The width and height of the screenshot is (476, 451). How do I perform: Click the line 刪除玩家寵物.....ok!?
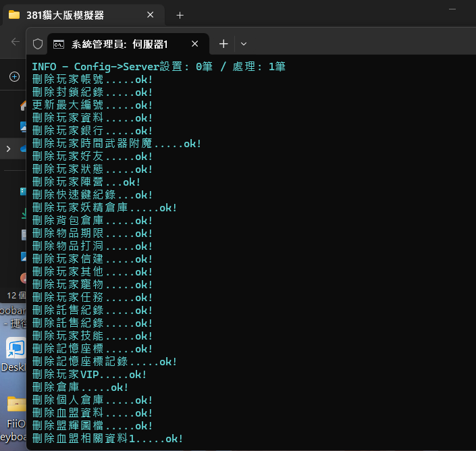point(92,285)
